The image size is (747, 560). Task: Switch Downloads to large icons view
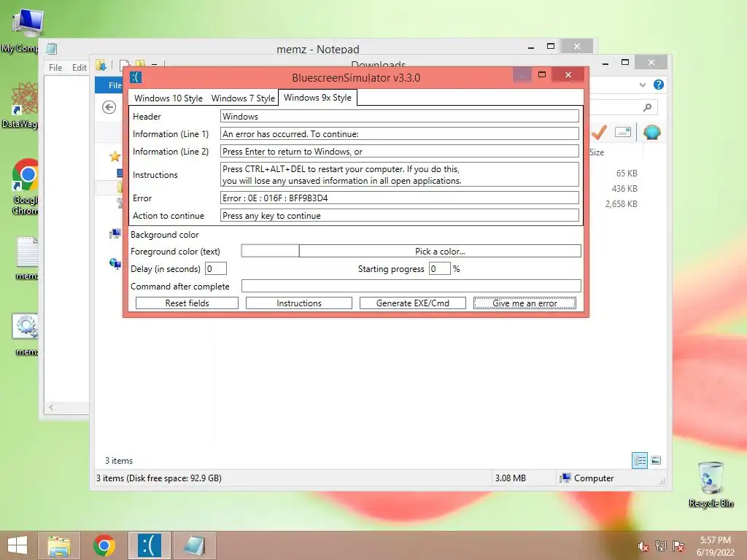point(656,460)
